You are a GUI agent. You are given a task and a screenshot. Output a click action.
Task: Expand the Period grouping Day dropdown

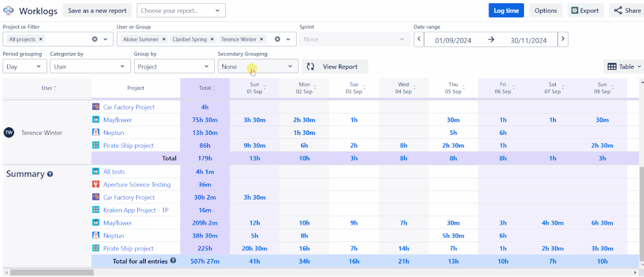(25, 67)
